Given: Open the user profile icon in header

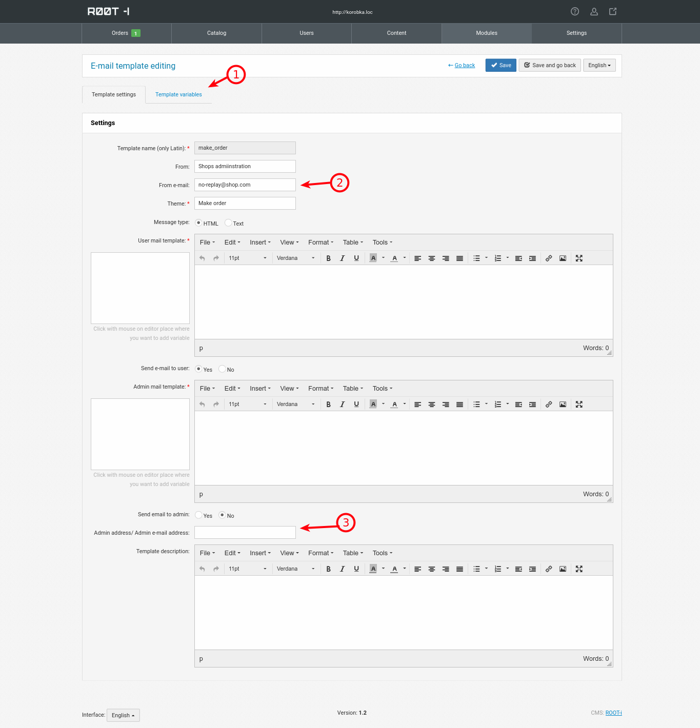Looking at the screenshot, I should tap(594, 11).
